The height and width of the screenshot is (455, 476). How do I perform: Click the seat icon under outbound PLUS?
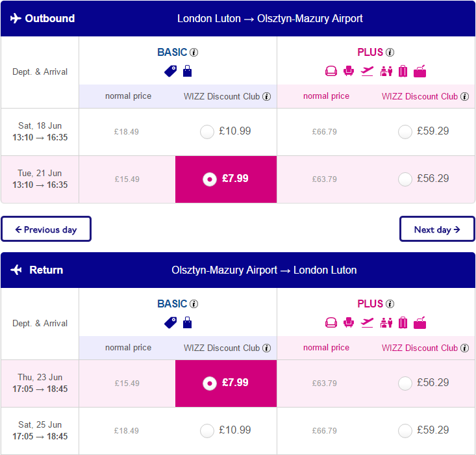[x=349, y=71]
